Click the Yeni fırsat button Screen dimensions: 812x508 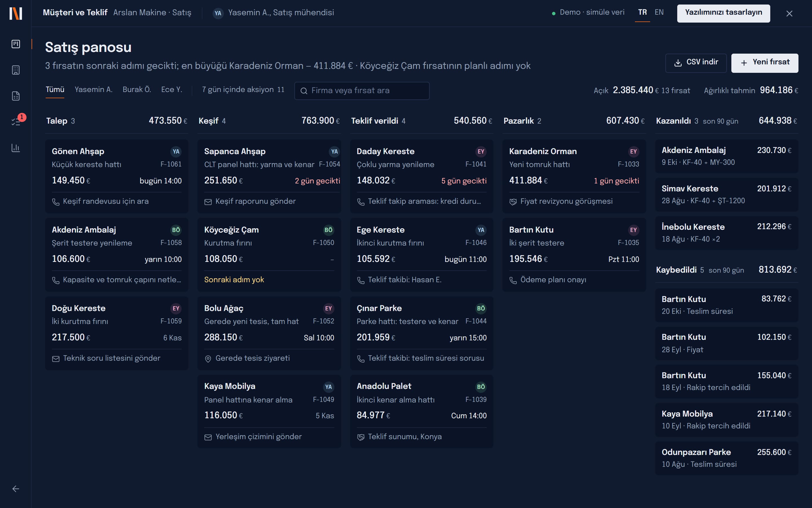[x=765, y=63]
